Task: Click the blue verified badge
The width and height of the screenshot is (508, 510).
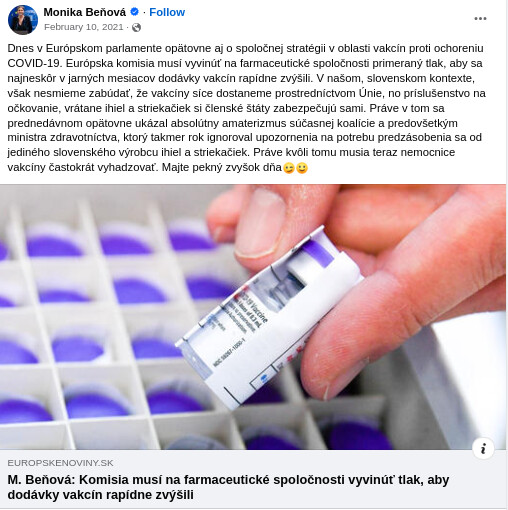Action: pyautogui.click(x=134, y=12)
